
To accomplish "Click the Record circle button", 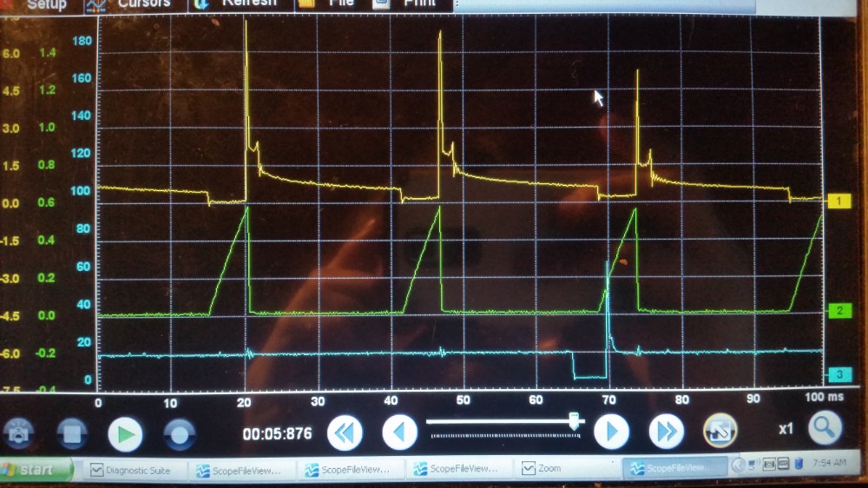I will pyautogui.click(x=180, y=432).
